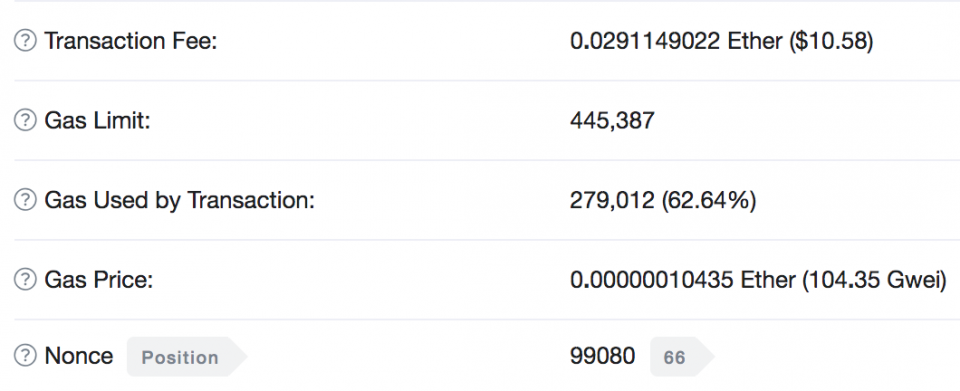This screenshot has width=960, height=391.
Task: Click the Nonce label text
Action: point(79,356)
